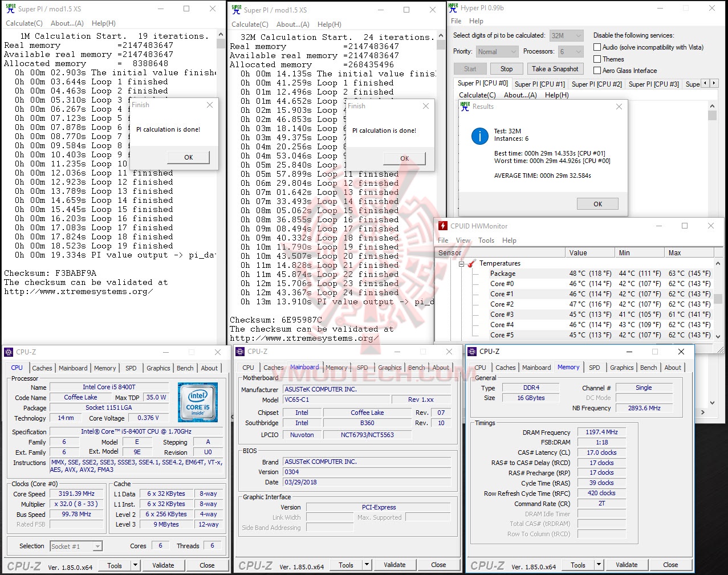
Task: Click the Hyper PI title bar icon
Action: 453,7
